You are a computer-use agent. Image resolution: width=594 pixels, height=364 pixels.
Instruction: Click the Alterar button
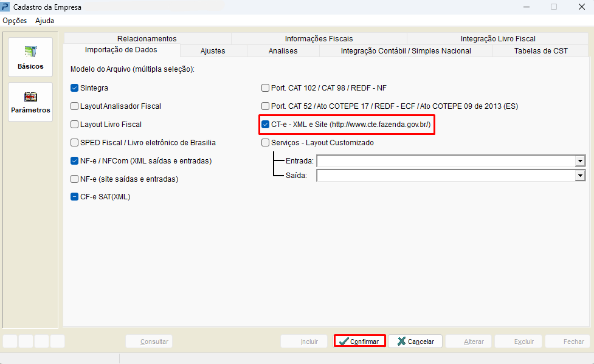point(469,342)
